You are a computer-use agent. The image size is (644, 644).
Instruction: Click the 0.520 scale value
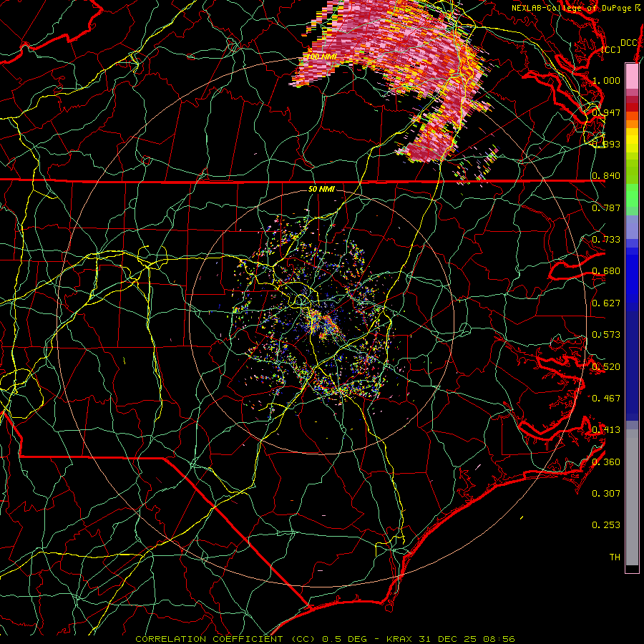tap(606, 367)
